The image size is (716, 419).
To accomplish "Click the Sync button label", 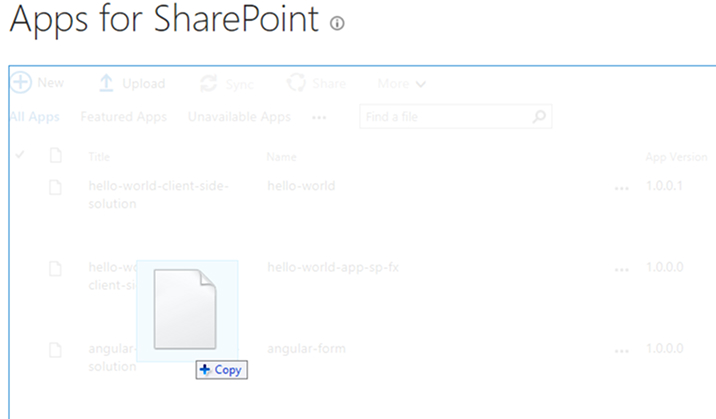I will pyautogui.click(x=240, y=84).
